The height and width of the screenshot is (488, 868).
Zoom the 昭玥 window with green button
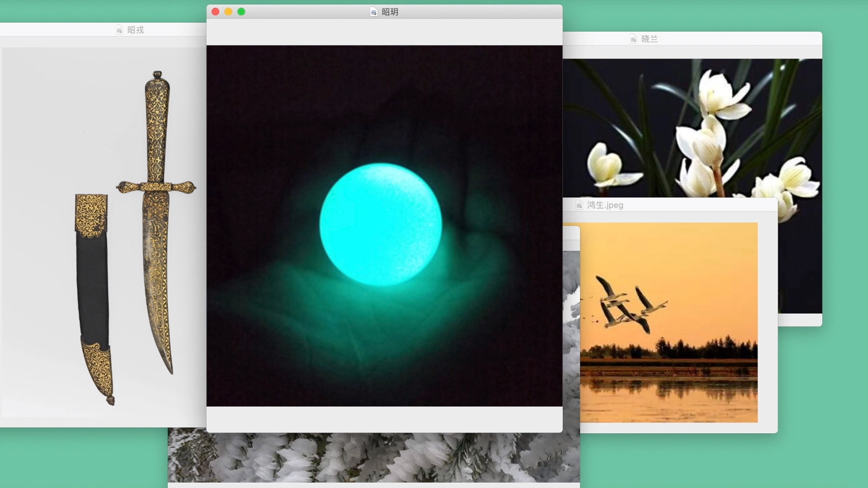241,12
